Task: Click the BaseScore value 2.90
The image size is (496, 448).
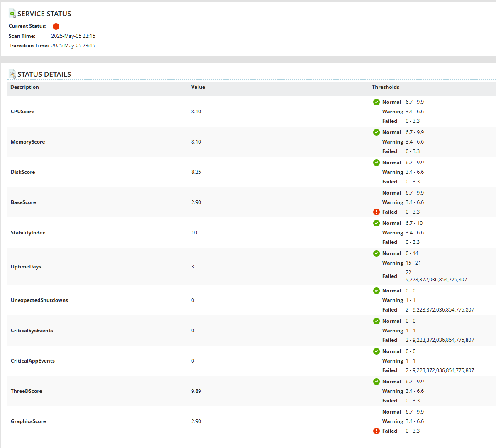Action: (x=196, y=202)
